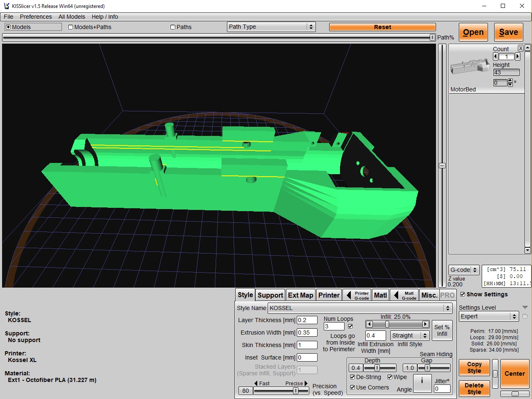Click the Jitter input field
This screenshot has height=399, width=532.
coord(442,389)
